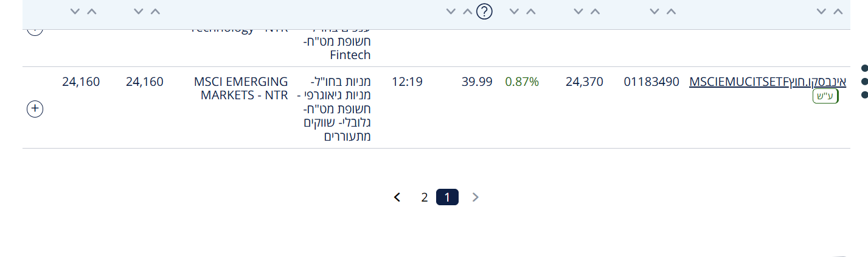Viewport: 868px width, 257px height.
Task: Click the black left-pointing pagination chevron
Action: (397, 197)
